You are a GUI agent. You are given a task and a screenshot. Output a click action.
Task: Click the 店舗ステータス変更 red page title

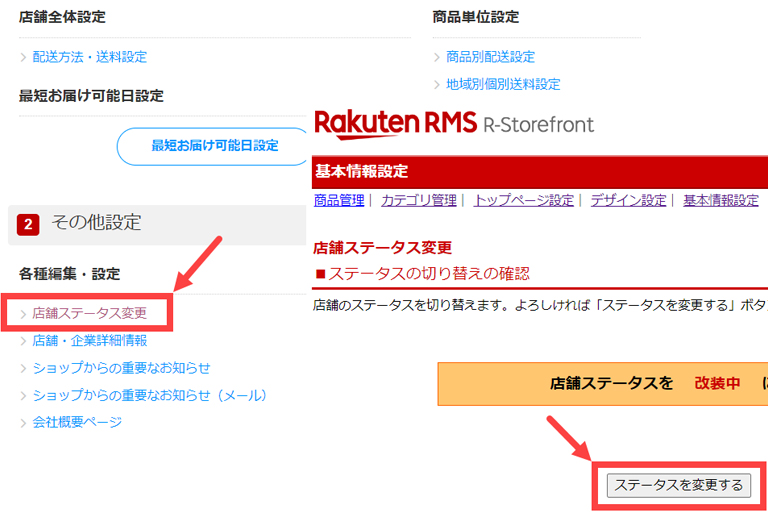(x=382, y=248)
